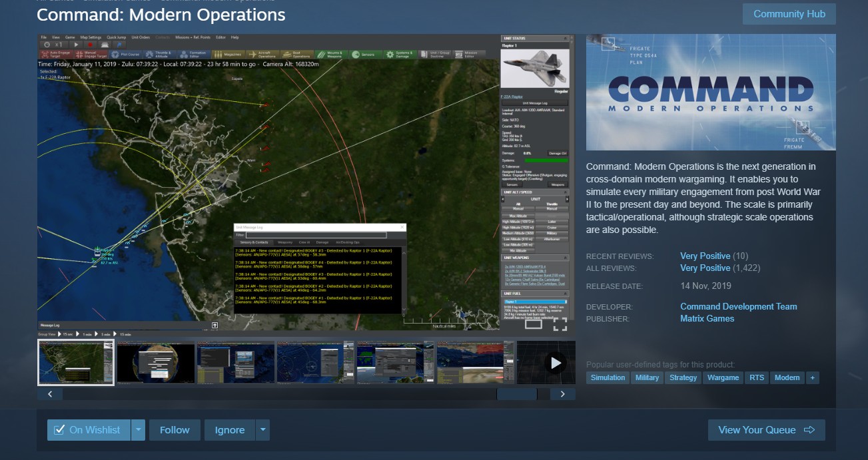
Task: Expand the wishlist dropdown arrow
Action: [x=138, y=430]
